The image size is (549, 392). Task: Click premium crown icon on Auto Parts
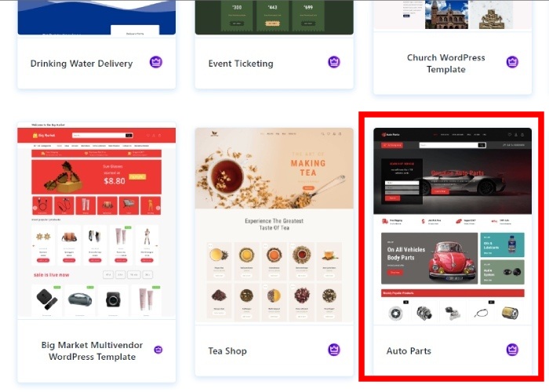(x=512, y=350)
